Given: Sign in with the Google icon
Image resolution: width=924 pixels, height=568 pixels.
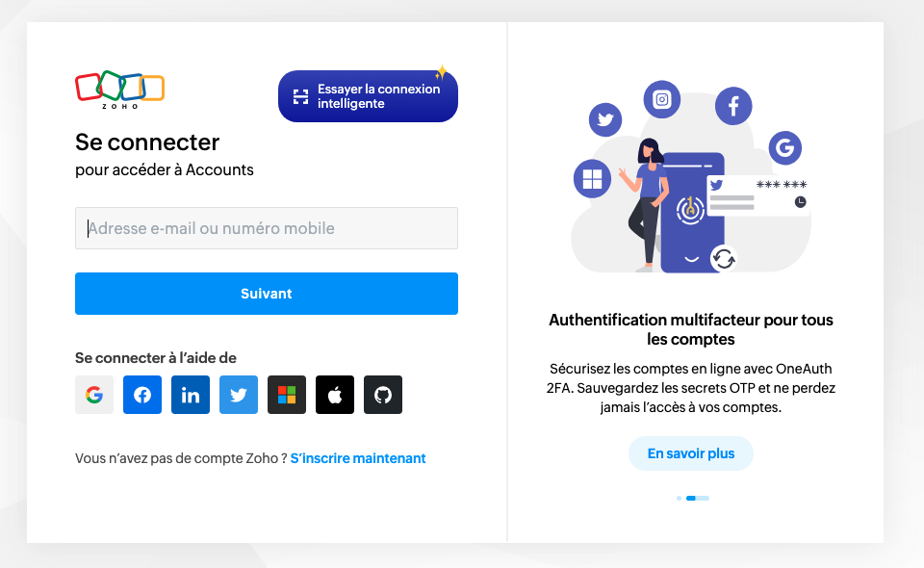Looking at the screenshot, I should pyautogui.click(x=94, y=395).
